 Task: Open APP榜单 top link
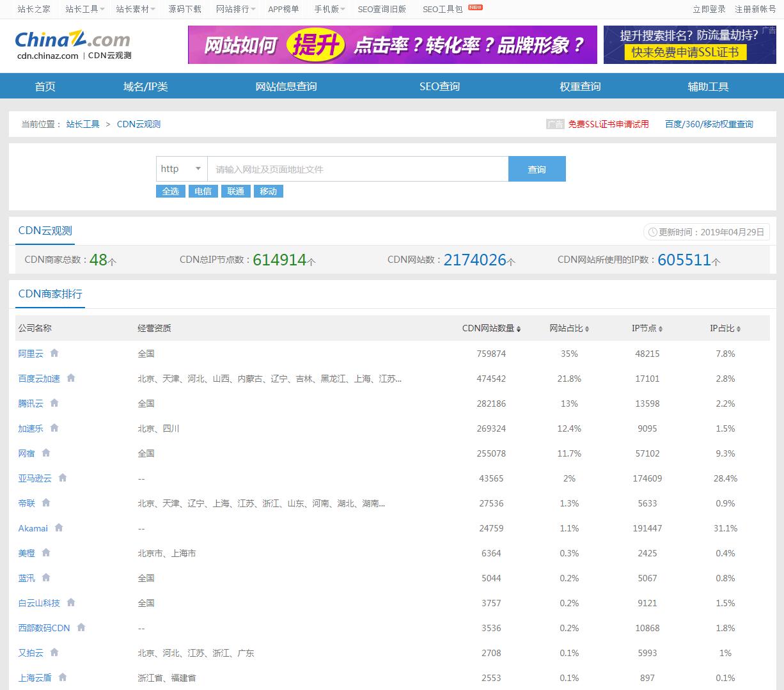point(283,9)
